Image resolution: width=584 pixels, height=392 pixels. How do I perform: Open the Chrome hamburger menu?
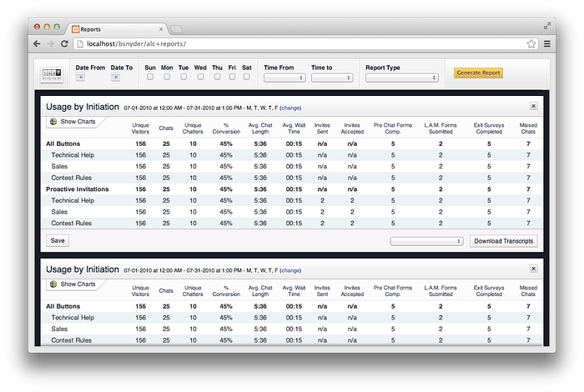point(546,43)
